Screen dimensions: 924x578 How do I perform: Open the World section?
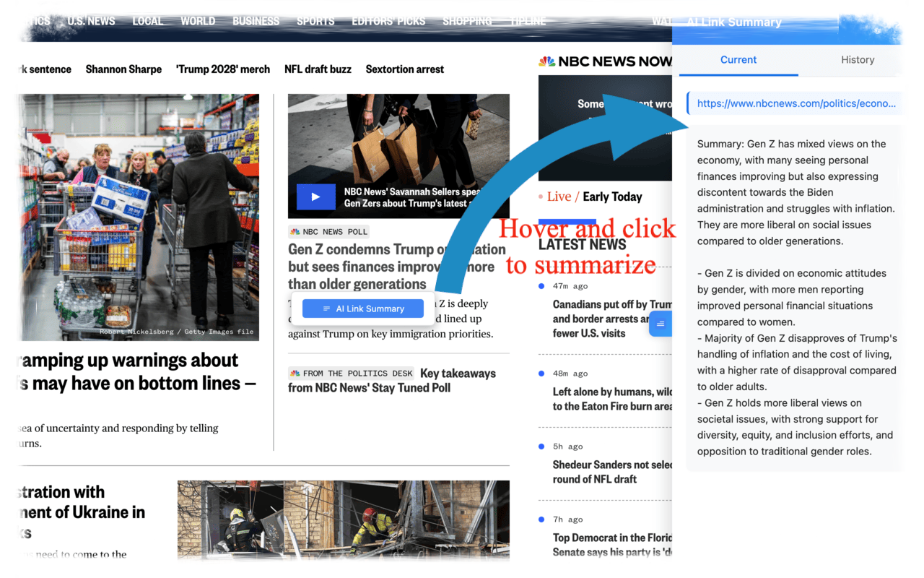click(198, 21)
